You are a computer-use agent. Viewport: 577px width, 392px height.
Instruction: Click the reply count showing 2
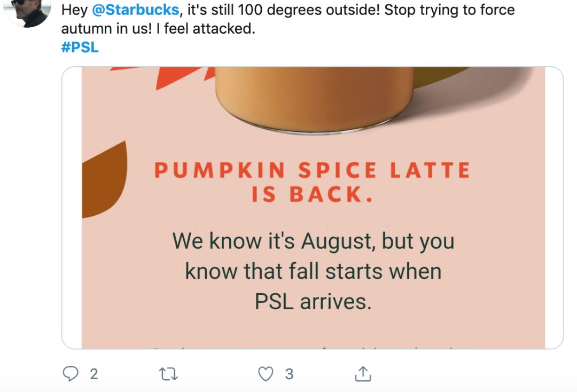[94, 374]
